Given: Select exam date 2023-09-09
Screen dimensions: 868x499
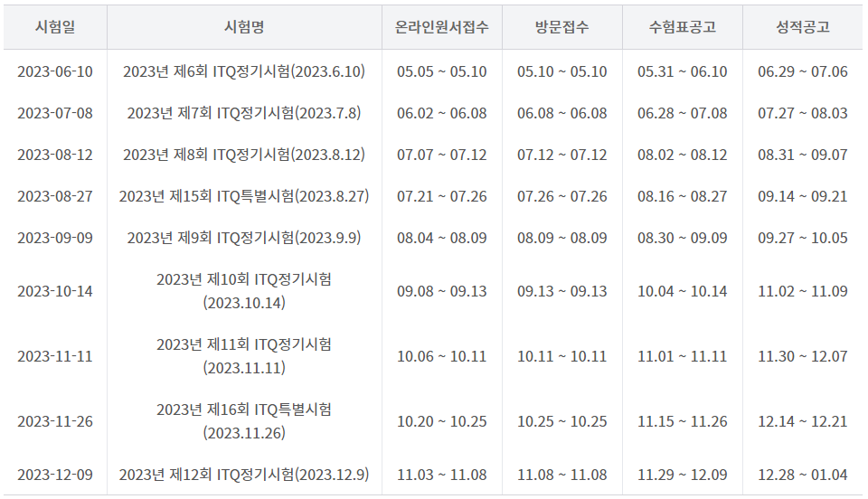Looking at the screenshot, I should pos(55,238).
